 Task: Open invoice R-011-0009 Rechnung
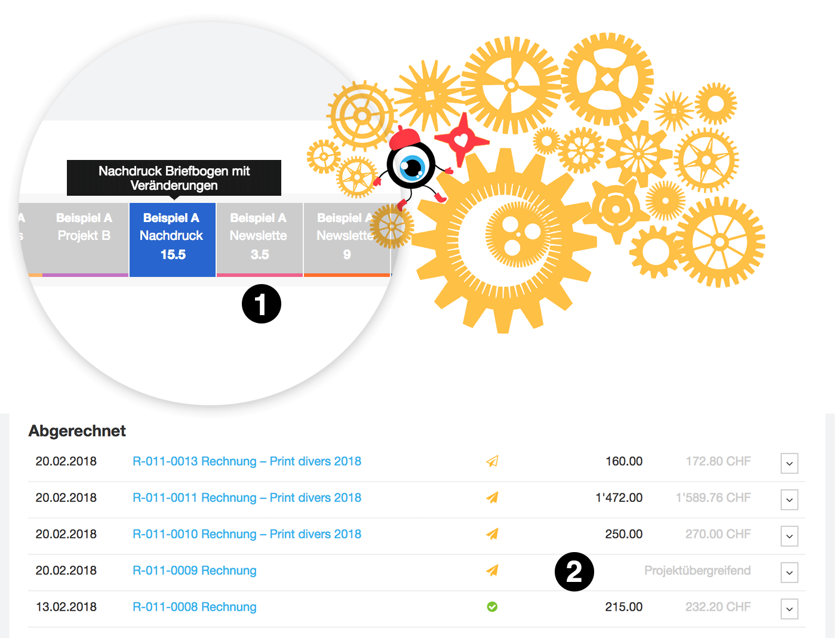coord(195,571)
